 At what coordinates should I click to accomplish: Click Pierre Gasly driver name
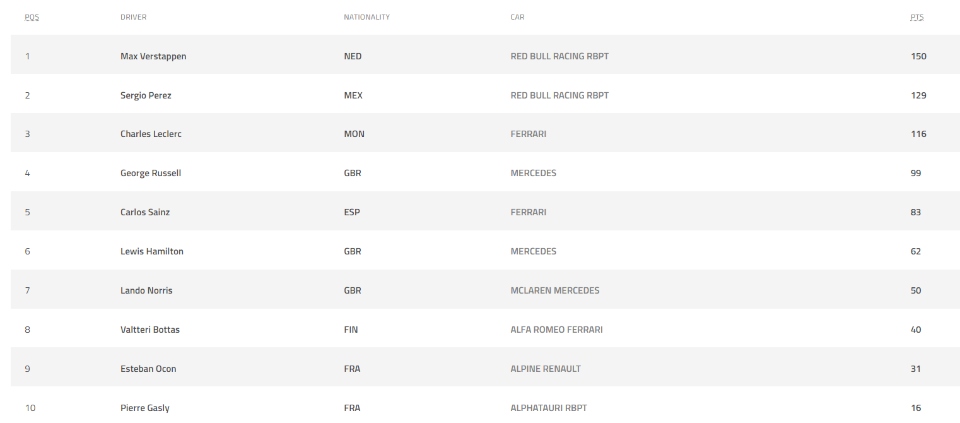click(144, 408)
